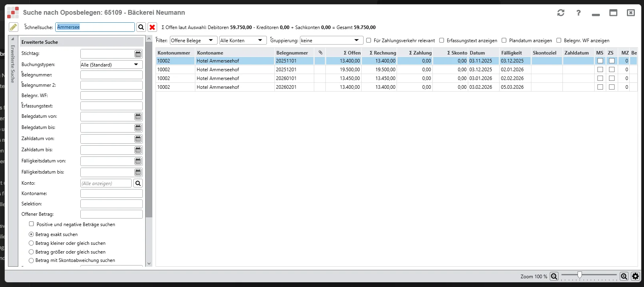Tick ZS checkbox for Beleg 20260201
This screenshot has height=287, width=644.
612,87
